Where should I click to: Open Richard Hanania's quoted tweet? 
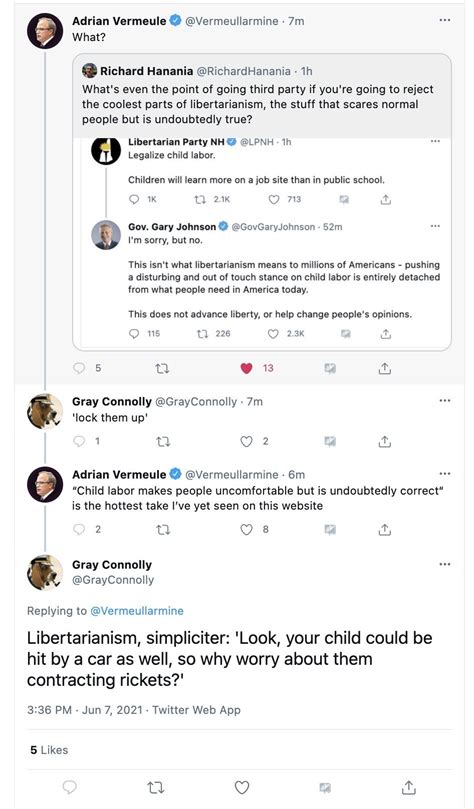(261, 96)
